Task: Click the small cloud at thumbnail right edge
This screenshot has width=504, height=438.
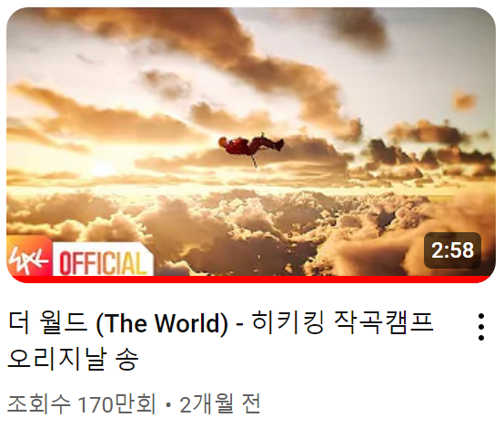Action: 465,101
